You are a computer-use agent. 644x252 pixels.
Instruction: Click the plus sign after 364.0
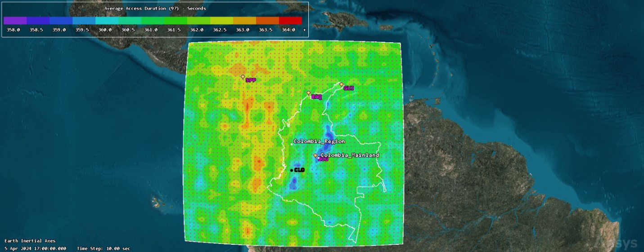coord(305,30)
